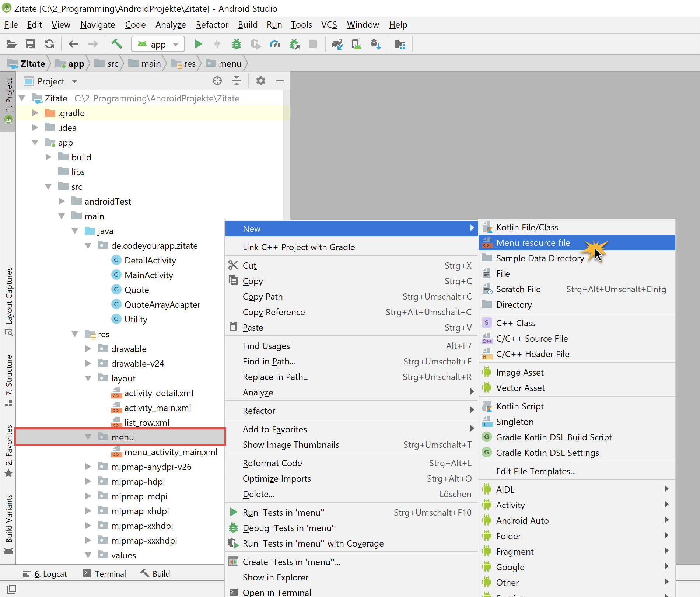Go back with the left arrow icon
The image size is (700, 597).
73,44
